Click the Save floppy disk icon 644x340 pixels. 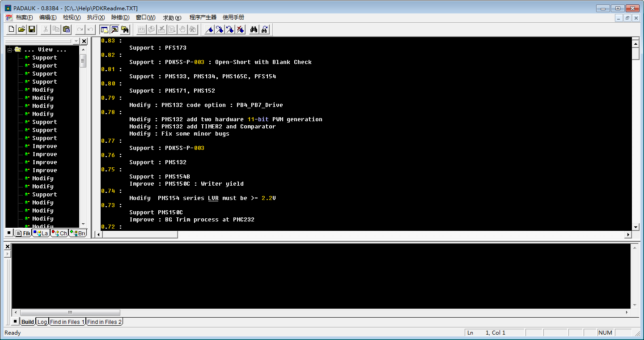click(x=32, y=29)
